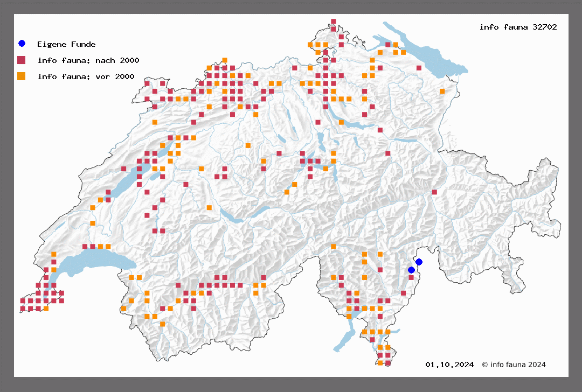
Task: Select the lower-left blue own-find dot
Action: pos(411,270)
